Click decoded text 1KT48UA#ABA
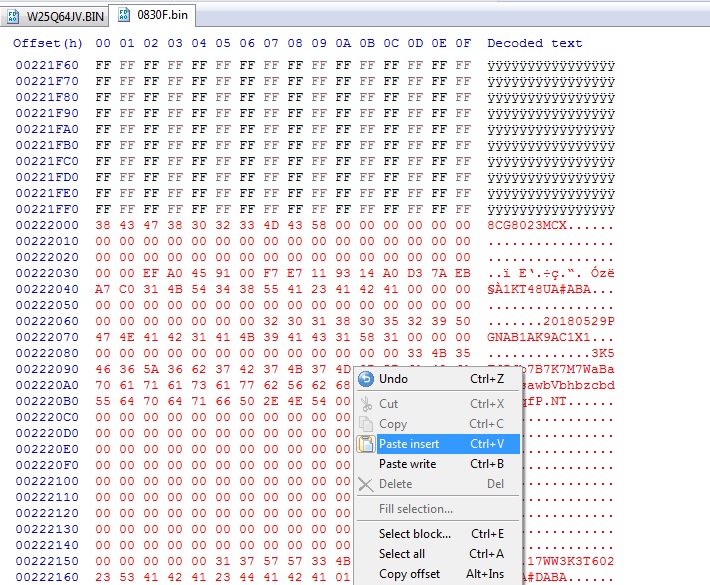Image resolution: width=710 pixels, height=585 pixels. coord(547,289)
